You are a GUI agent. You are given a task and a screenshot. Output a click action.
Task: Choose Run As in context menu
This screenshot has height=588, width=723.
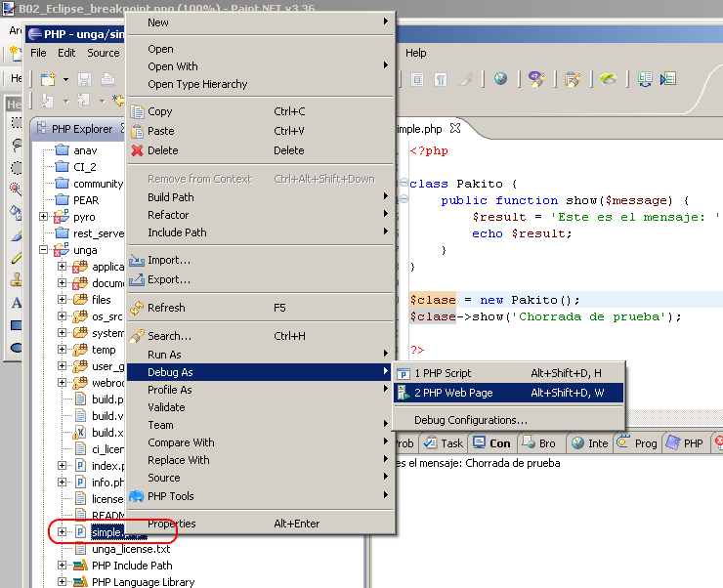tap(260, 355)
